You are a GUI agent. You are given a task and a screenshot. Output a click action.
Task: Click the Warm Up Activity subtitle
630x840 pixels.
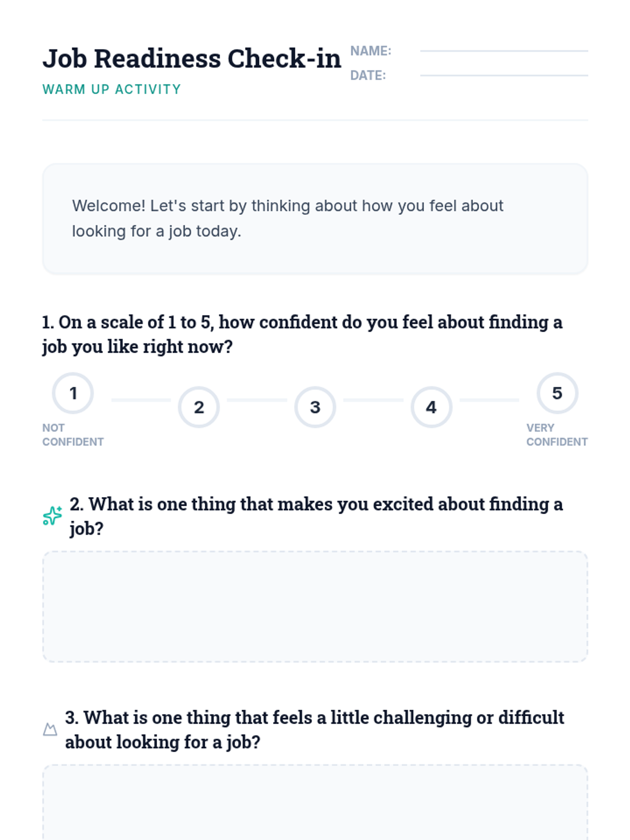pos(112,89)
